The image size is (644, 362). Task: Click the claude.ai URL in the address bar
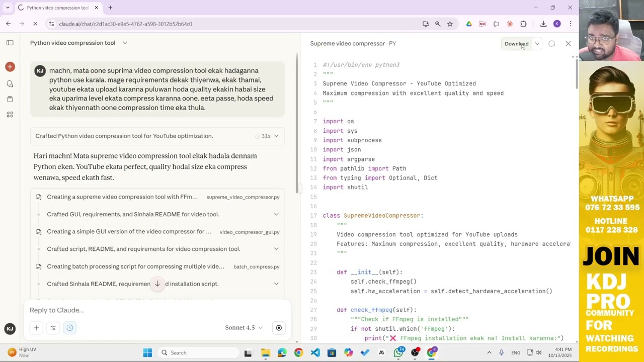pos(125,24)
